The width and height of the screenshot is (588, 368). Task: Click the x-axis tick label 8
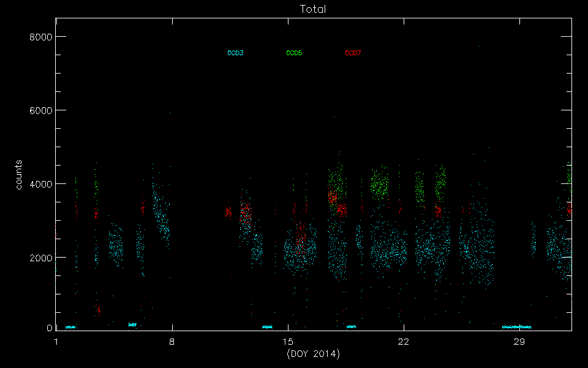[172, 342]
